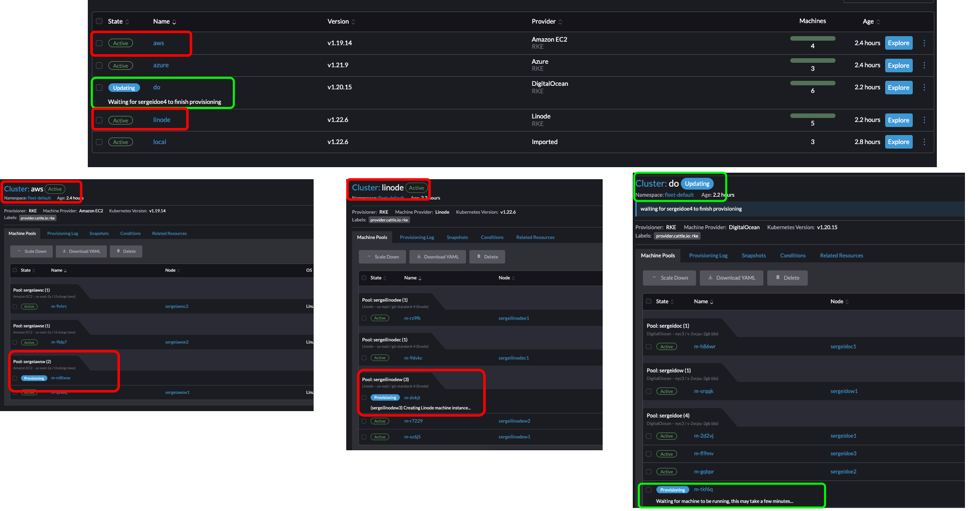
Task: Open the three-dot menu for the local cluster
Action: 924,142
